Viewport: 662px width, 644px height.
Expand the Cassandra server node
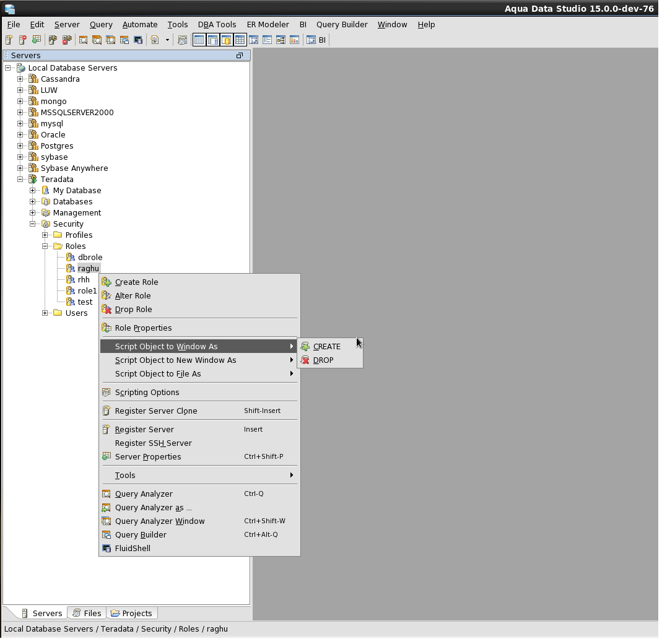(20, 79)
